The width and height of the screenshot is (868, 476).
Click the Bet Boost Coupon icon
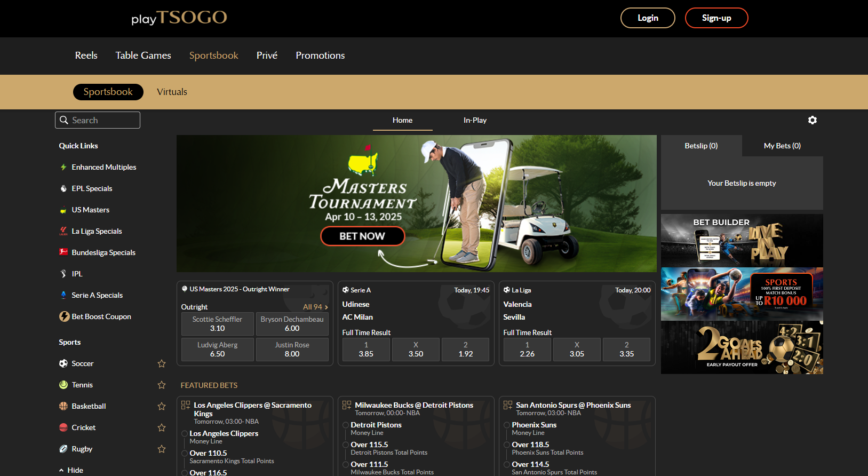coord(64,316)
